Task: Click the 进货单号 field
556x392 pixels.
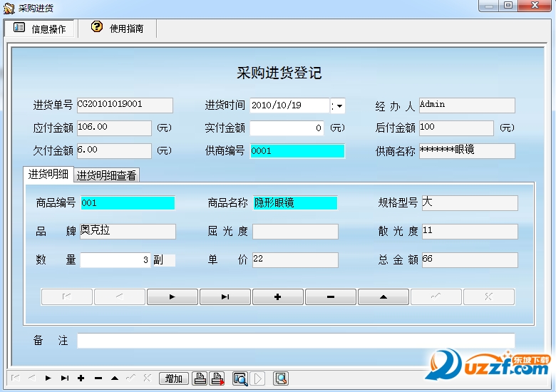Action: tap(125, 105)
